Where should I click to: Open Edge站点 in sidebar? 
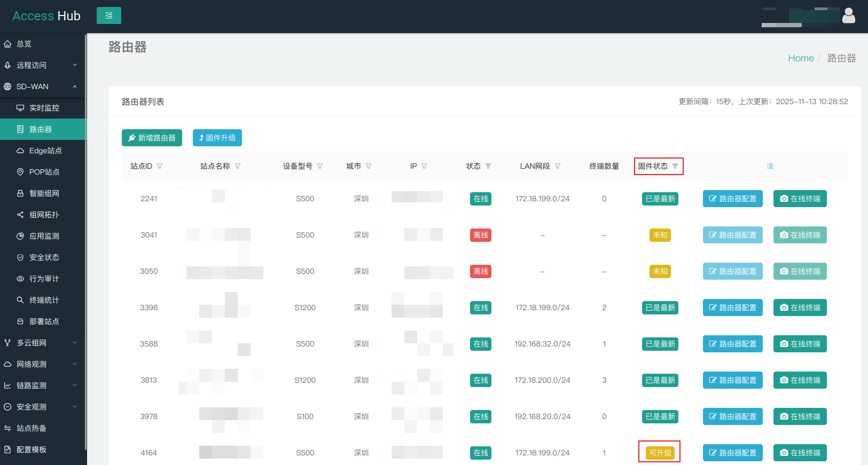43,151
